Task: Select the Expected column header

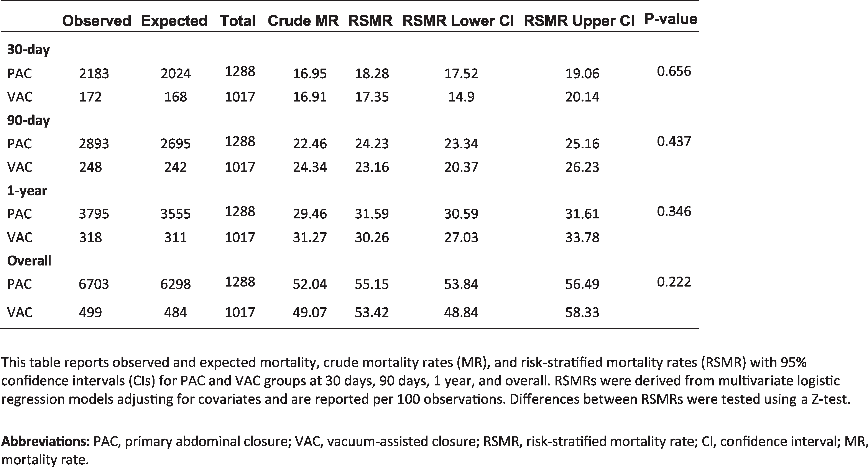Action: tap(174, 21)
